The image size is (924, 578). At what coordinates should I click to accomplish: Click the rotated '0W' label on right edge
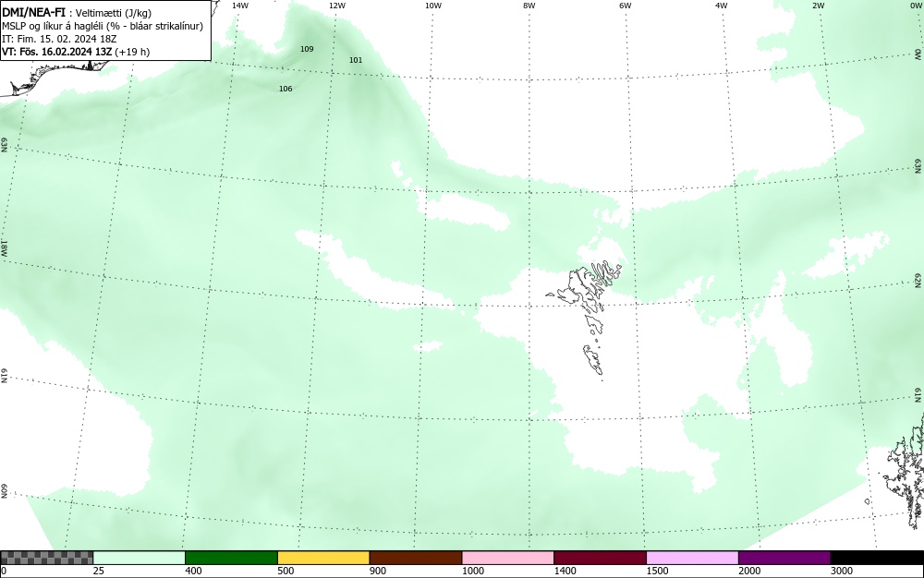pos(918,54)
